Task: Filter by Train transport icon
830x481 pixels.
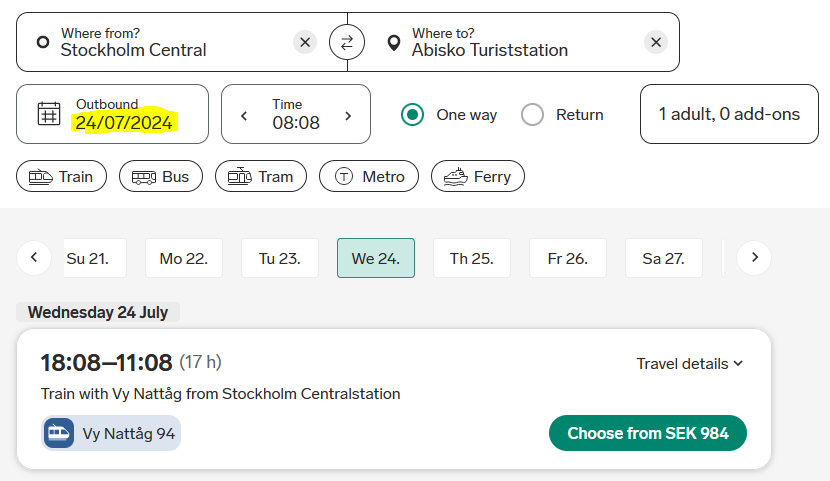Action: tap(41, 177)
